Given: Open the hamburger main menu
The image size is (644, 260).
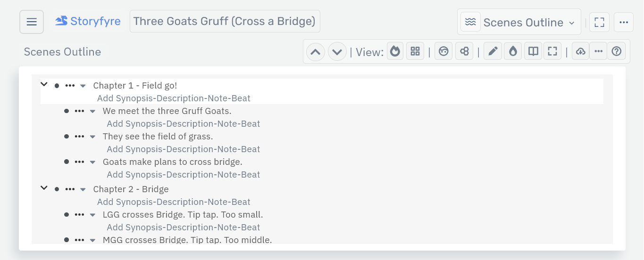Looking at the screenshot, I should click(32, 22).
